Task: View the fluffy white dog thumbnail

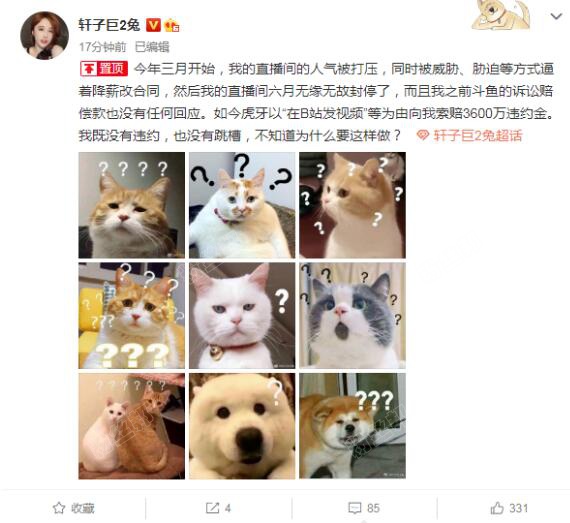Action: pyautogui.click(x=242, y=426)
